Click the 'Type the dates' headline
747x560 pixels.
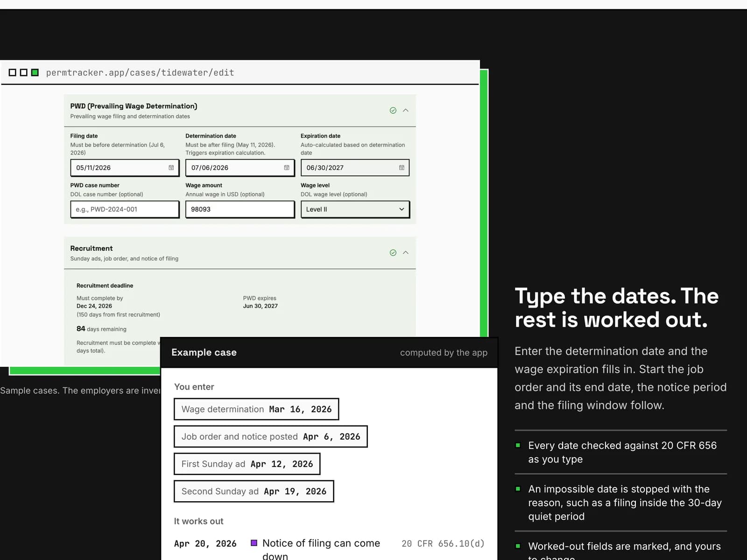617,308
